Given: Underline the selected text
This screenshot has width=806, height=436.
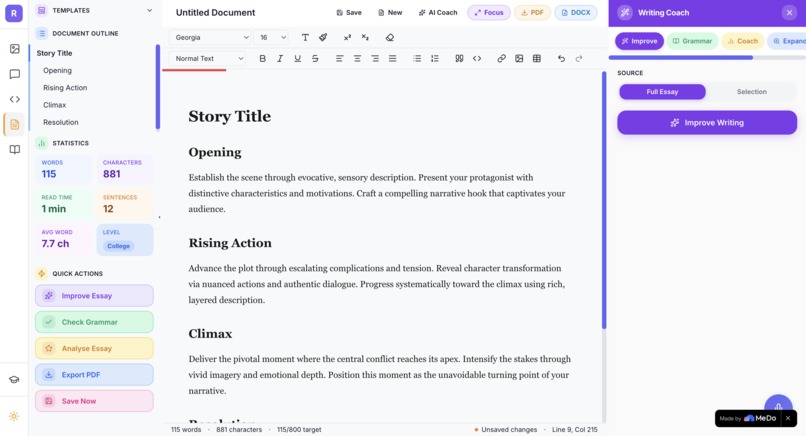Looking at the screenshot, I should pyautogui.click(x=298, y=59).
